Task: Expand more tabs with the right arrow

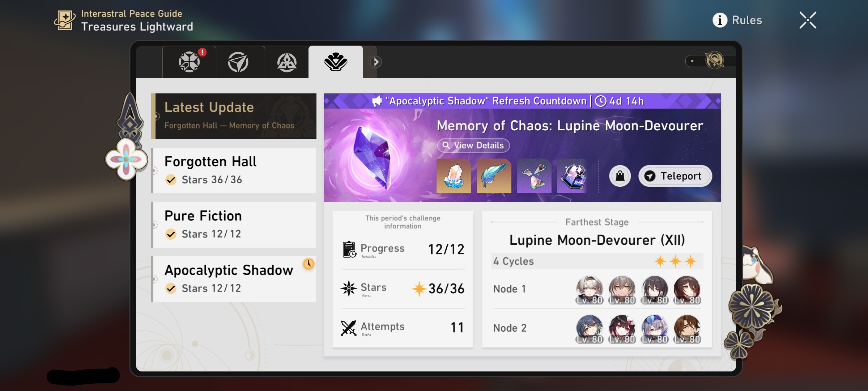Action: (376, 62)
